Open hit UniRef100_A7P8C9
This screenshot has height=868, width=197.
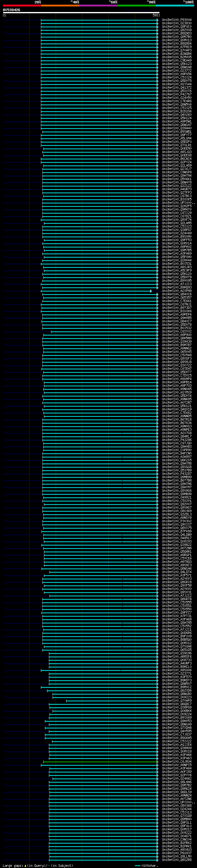point(177,47)
